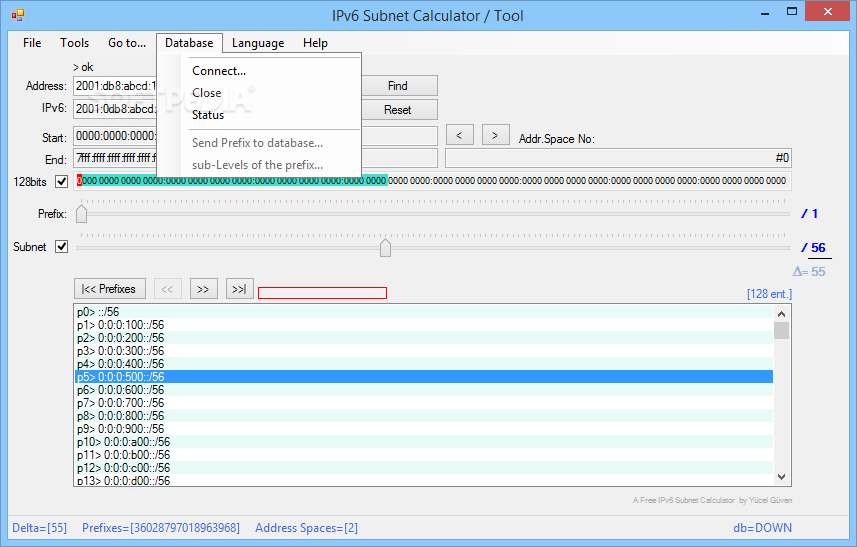Click the Addr.Space No field showing #0
The width and height of the screenshot is (857, 547).
(x=618, y=158)
